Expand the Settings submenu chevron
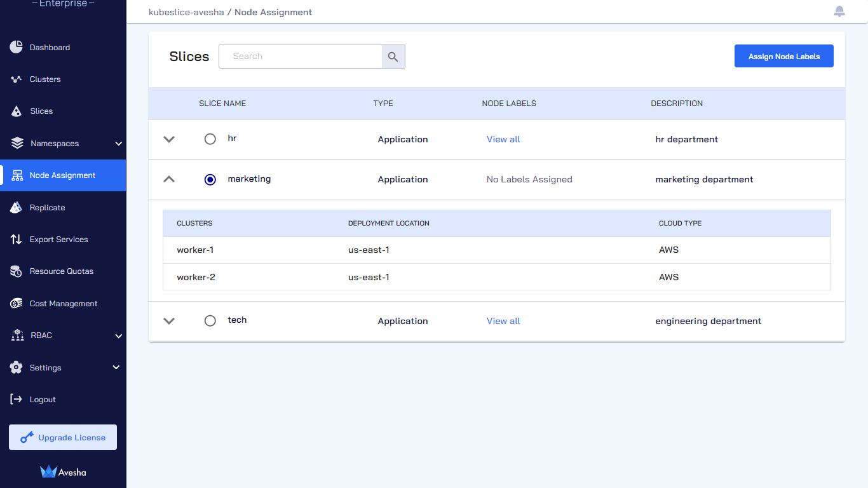 (116, 367)
